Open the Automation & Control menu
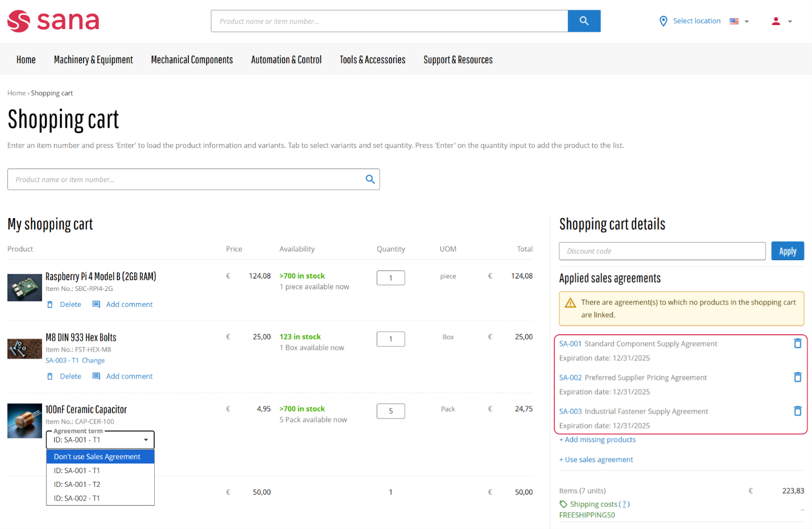The width and height of the screenshot is (812, 529). [286, 60]
